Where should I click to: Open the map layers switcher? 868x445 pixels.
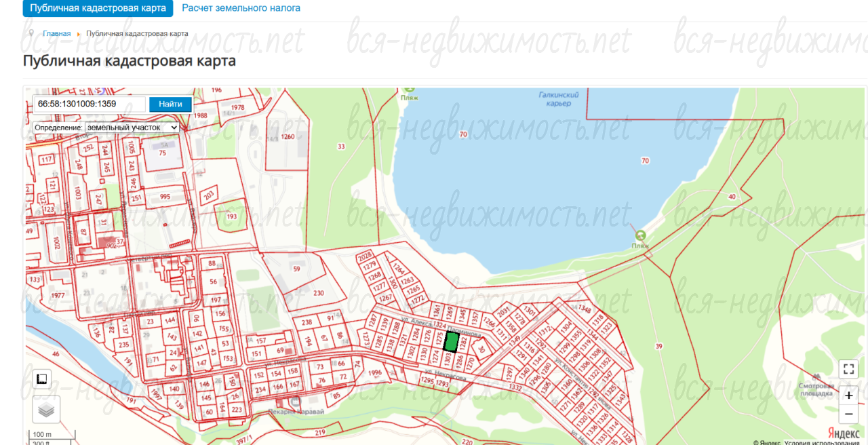tap(46, 410)
